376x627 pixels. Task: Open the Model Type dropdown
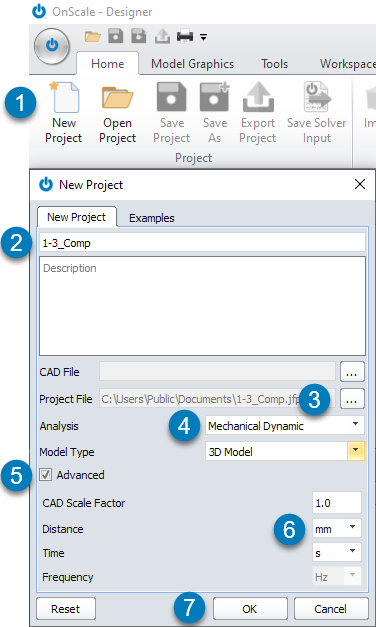point(284,452)
